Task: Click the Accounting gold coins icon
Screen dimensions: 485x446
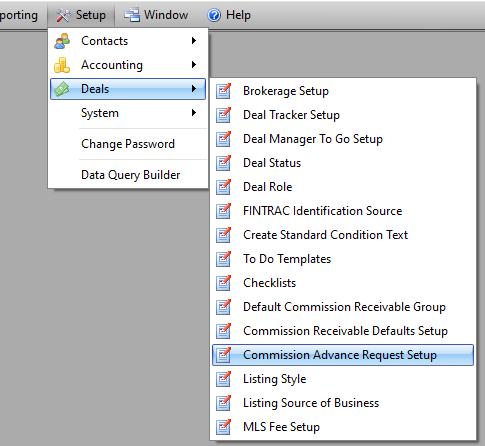Action: point(62,65)
